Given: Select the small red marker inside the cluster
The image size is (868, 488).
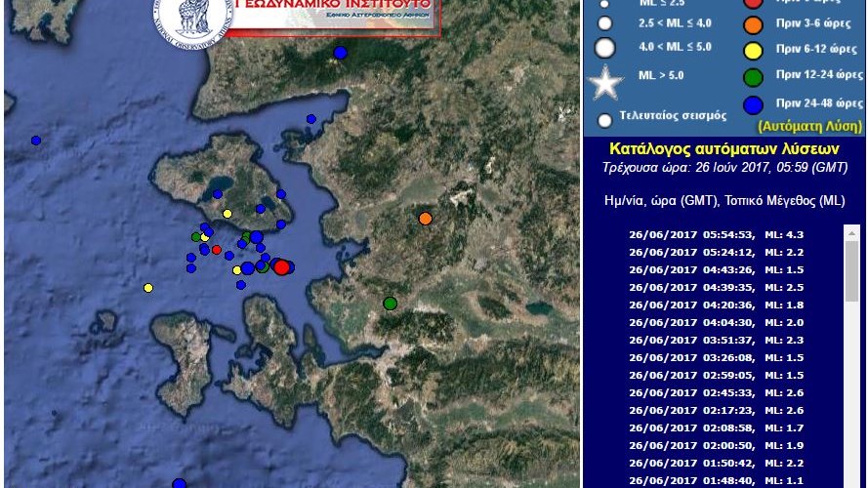Looking at the screenshot, I should [x=217, y=250].
